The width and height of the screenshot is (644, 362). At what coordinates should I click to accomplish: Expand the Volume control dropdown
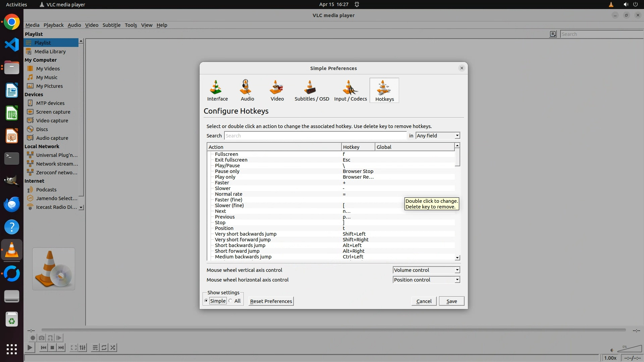(426, 270)
